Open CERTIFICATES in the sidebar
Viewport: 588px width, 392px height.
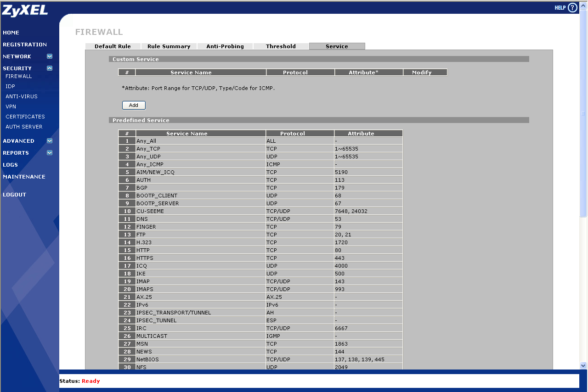[x=25, y=117]
